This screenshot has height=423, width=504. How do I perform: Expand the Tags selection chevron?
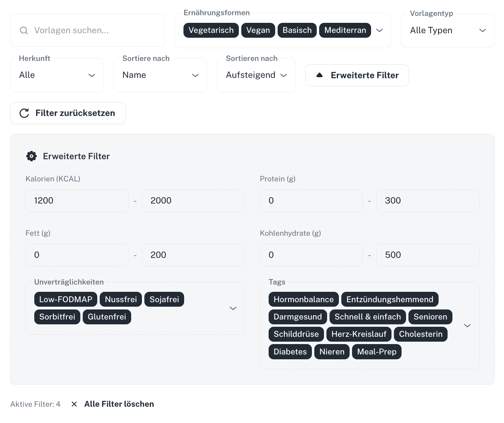tap(467, 325)
